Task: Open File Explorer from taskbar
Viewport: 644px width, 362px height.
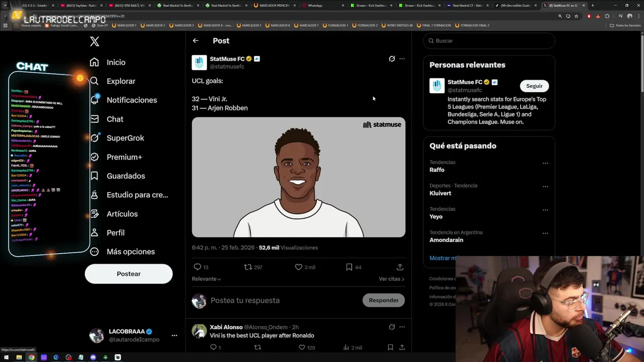Action: tap(19, 357)
